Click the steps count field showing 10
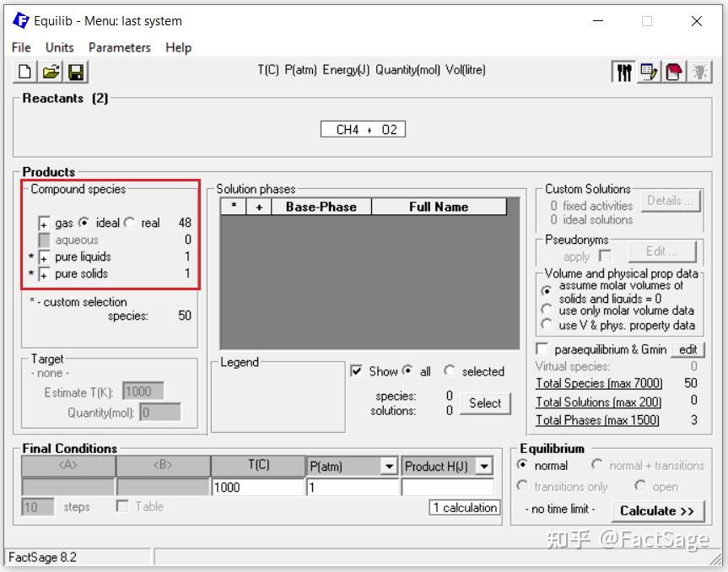 pyautogui.click(x=38, y=506)
